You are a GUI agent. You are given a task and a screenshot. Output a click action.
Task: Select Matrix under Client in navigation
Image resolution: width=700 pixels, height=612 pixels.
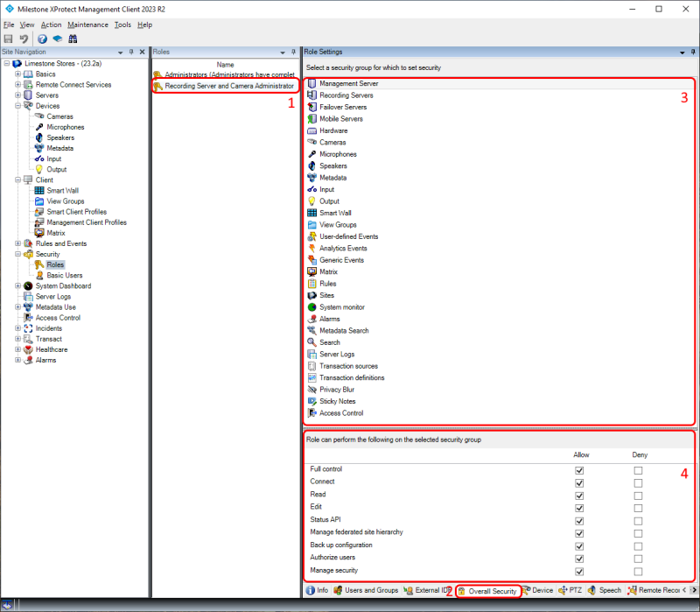pyautogui.click(x=56, y=233)
